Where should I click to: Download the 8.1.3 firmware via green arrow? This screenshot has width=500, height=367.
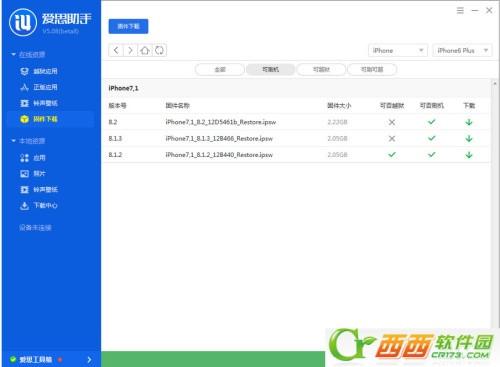click(469, 138)
